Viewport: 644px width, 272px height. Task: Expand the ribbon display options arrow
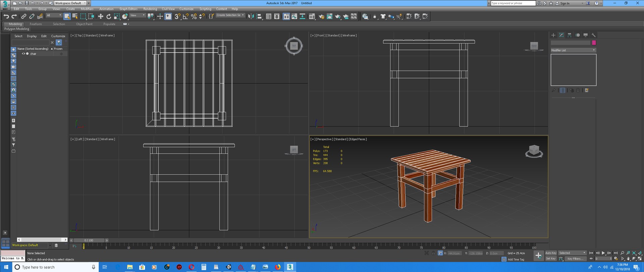126,24
